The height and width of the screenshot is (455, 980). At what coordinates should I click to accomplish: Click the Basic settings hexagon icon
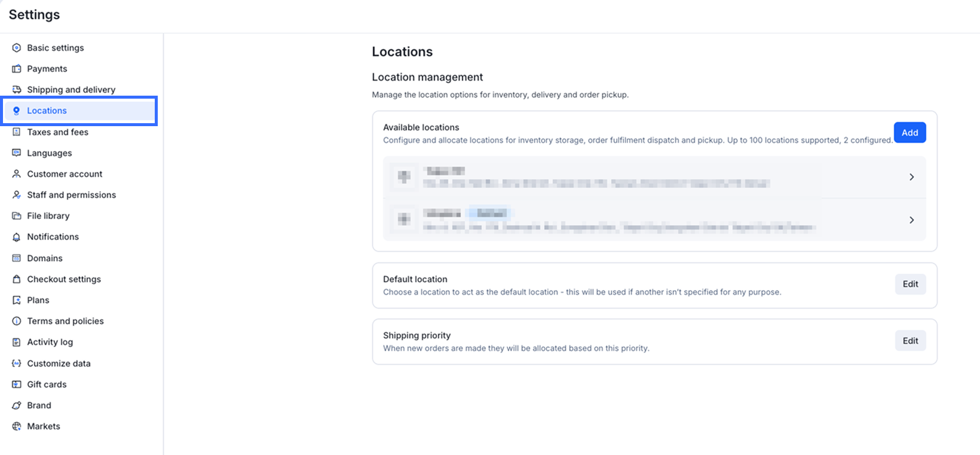click(17, 48)
